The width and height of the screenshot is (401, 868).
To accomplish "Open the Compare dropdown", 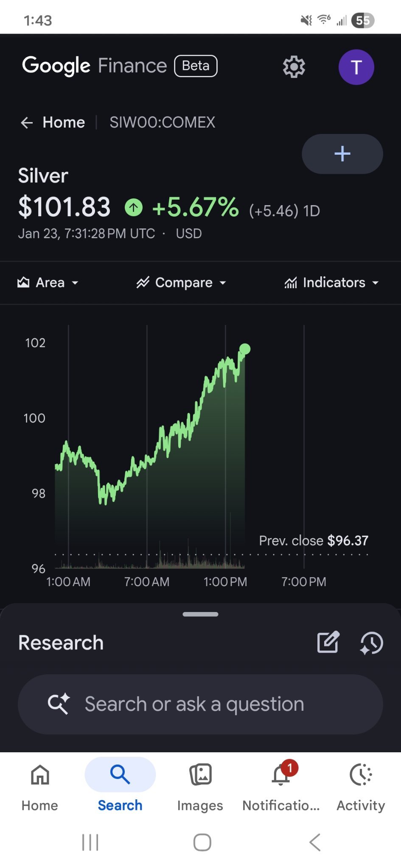I will coord(181,283).
